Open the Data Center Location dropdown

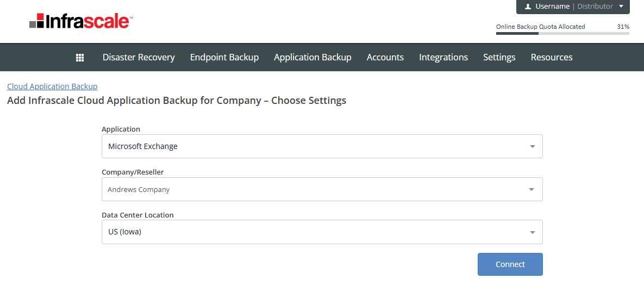click(322, 232)
